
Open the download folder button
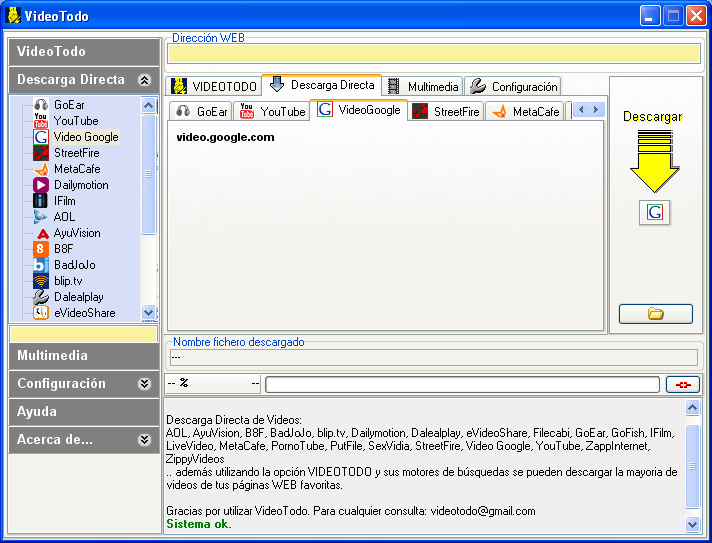(x=656, y=314)
